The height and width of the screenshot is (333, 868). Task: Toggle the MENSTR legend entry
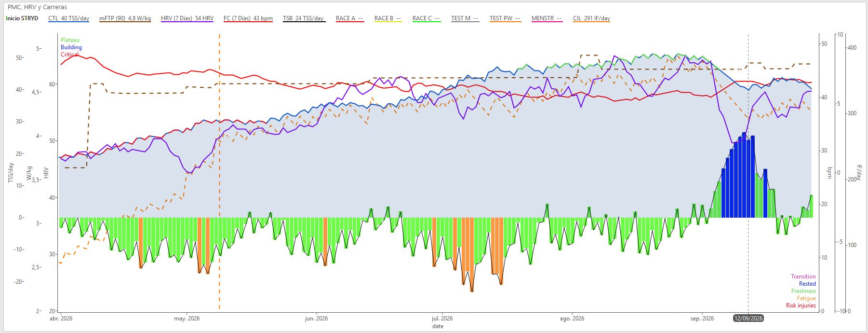[x=547, y=18]
